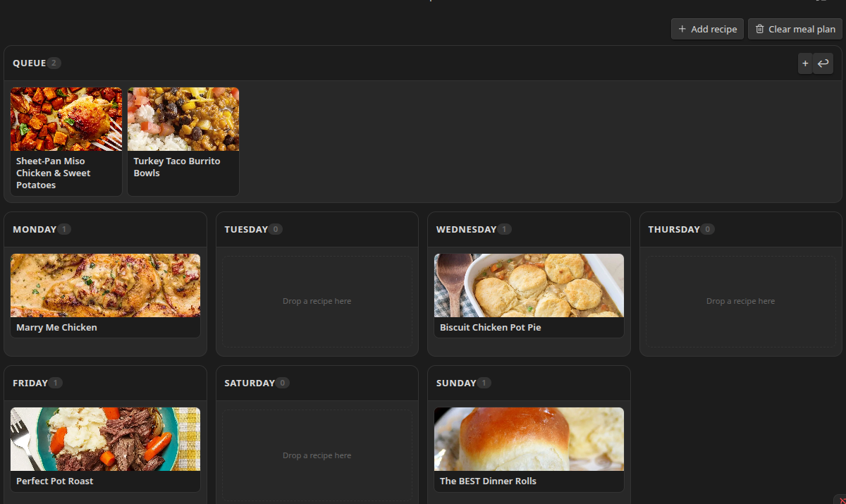Click the Saturday 'Drop a recipe here' zone
The image size is (846, 504).
[317, 455]
